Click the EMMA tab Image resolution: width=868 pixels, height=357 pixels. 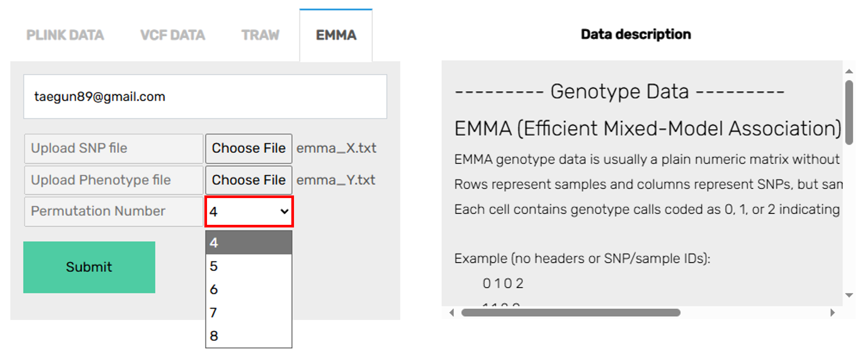336,35
